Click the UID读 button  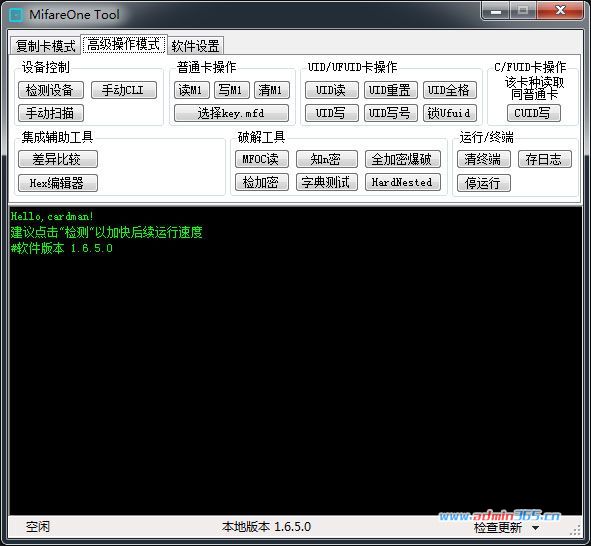[331, 90]
